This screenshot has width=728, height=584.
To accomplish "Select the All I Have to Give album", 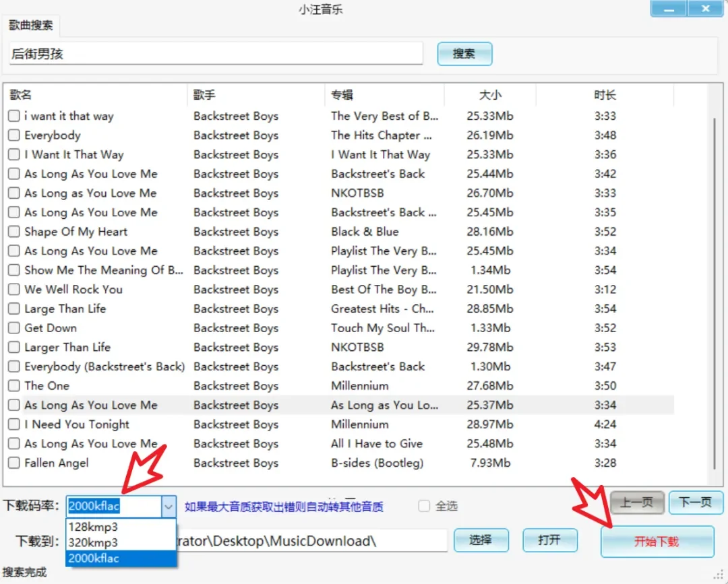I will point(377,443).
